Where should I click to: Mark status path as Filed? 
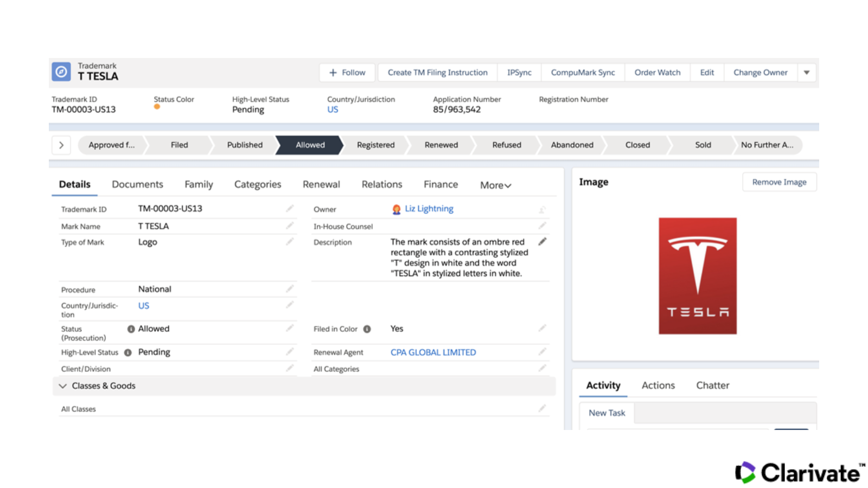179,145
